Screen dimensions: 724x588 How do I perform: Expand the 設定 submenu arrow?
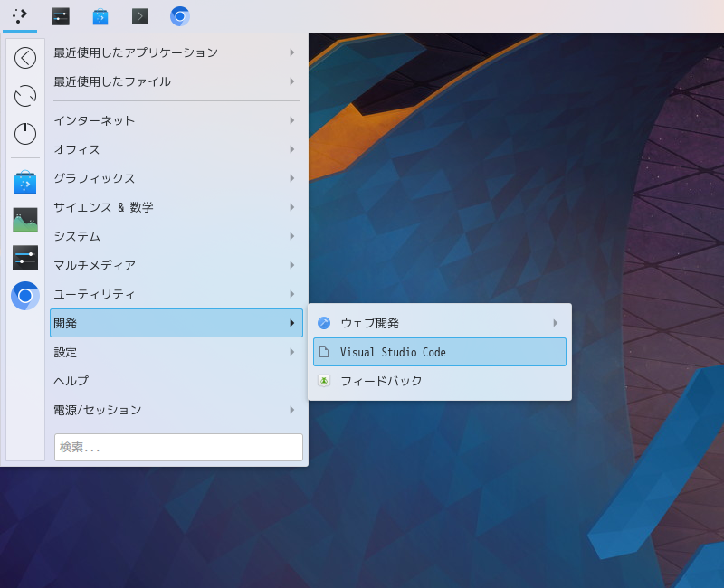291,352
